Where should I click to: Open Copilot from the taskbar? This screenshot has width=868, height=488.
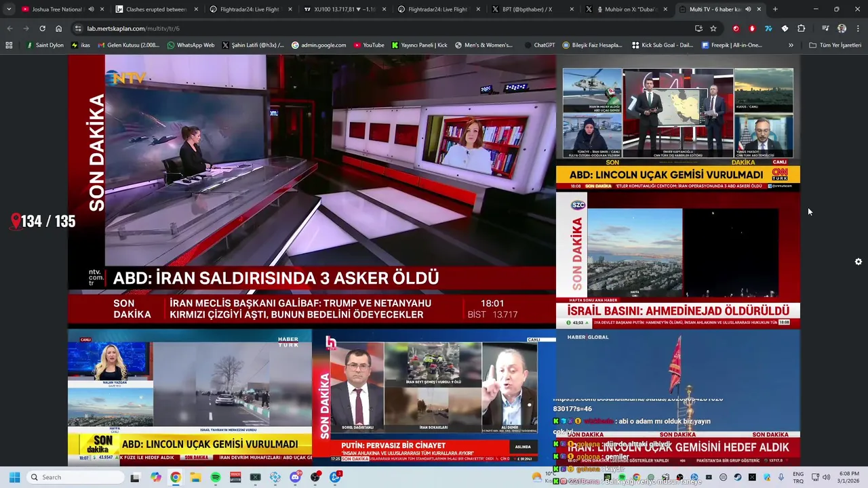coord(156,477)
